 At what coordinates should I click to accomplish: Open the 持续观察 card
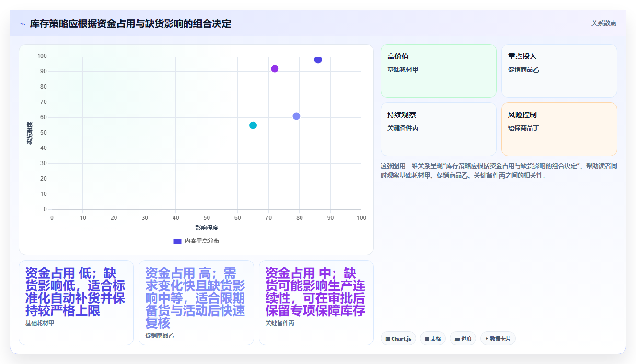tap(438, 129)
